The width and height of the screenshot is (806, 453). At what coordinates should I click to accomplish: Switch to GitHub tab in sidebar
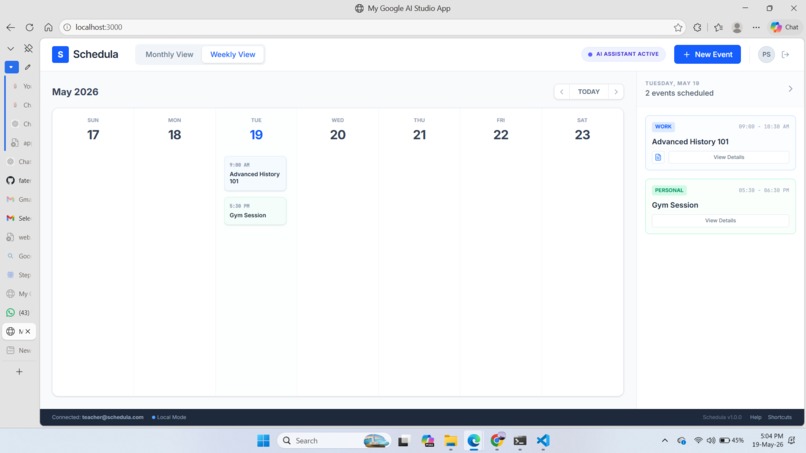[19, 180]
